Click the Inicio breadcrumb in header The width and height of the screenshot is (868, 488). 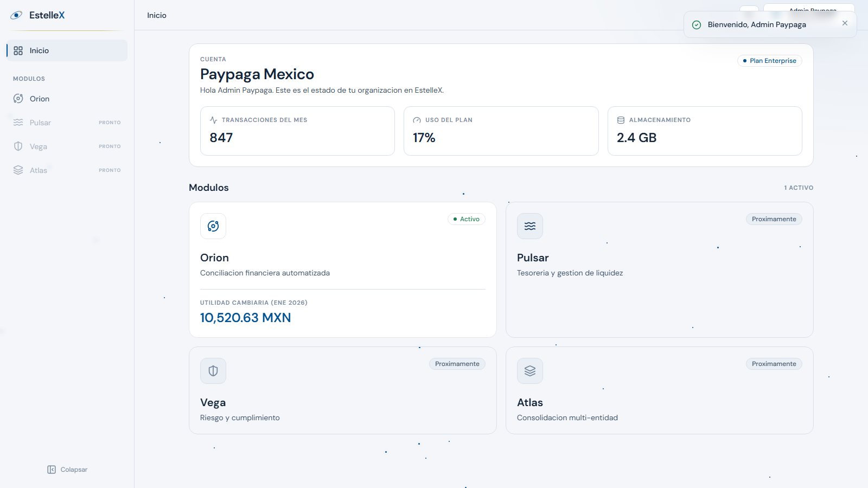click(x=157, y=15)
